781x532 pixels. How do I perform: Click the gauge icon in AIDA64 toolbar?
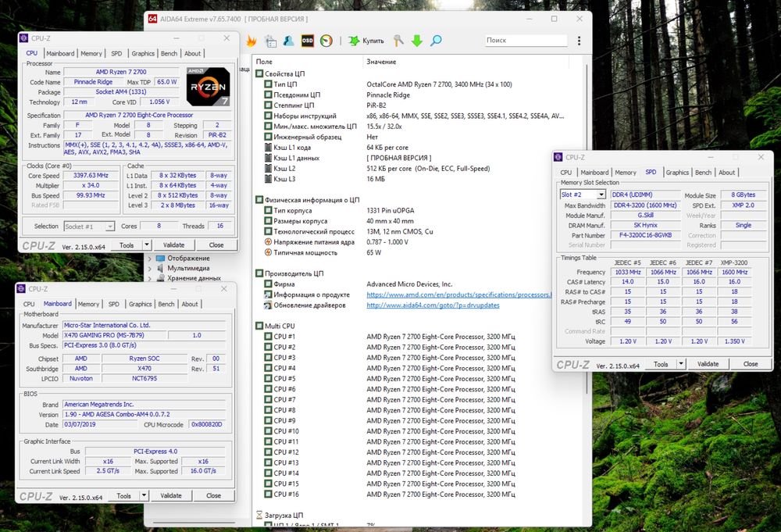click(x=326, y=41)
